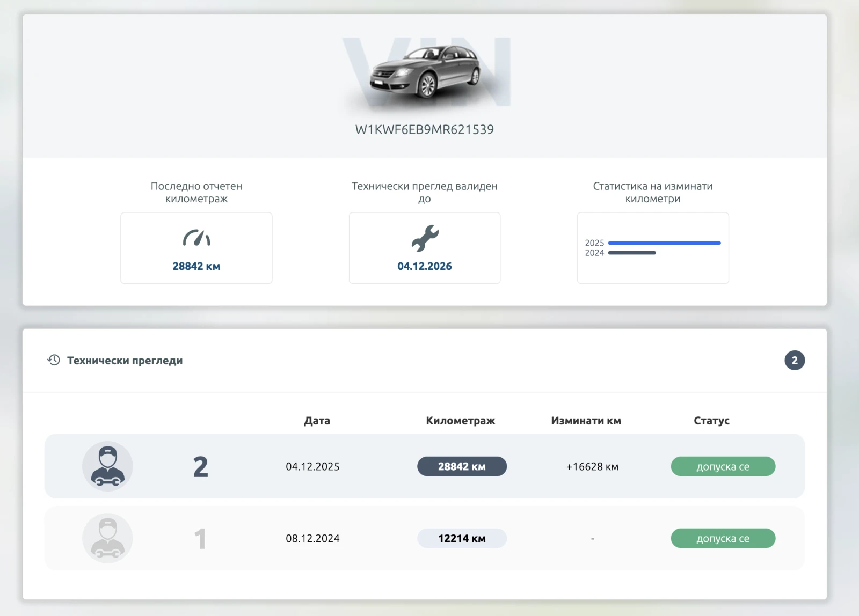
Task: Click the wrench icon above 04.12.2026
Action: [425, 238]
